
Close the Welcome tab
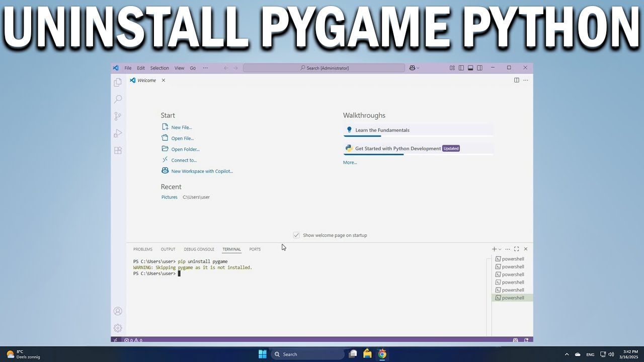click(x=163, y=80)
